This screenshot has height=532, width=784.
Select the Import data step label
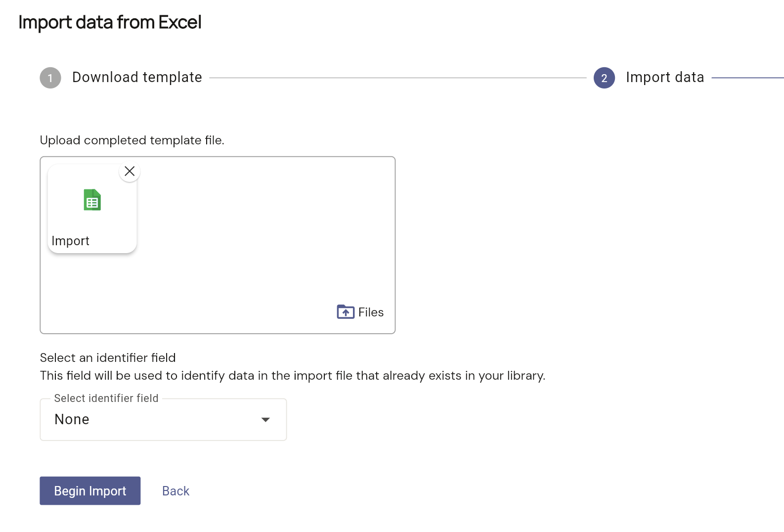[664, 78]
